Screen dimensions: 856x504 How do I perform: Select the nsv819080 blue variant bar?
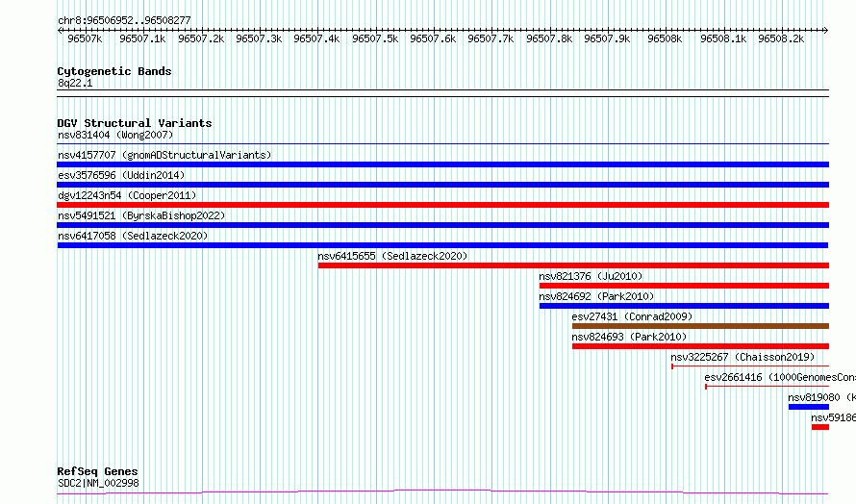coord(809,407)
